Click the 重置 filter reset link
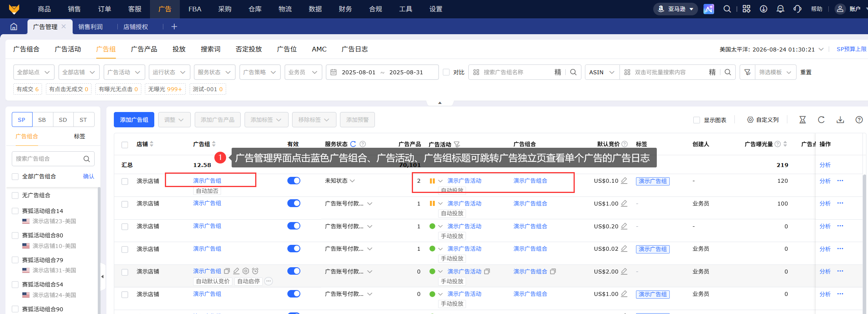The width and height of the screenshot is (868, 314). click(x=806, y=72)
